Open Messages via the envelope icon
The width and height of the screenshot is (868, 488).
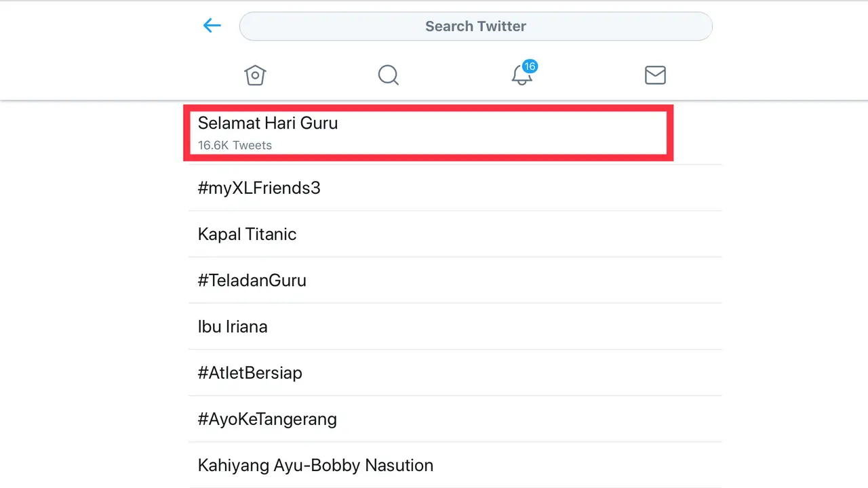(x=655, y=75)
